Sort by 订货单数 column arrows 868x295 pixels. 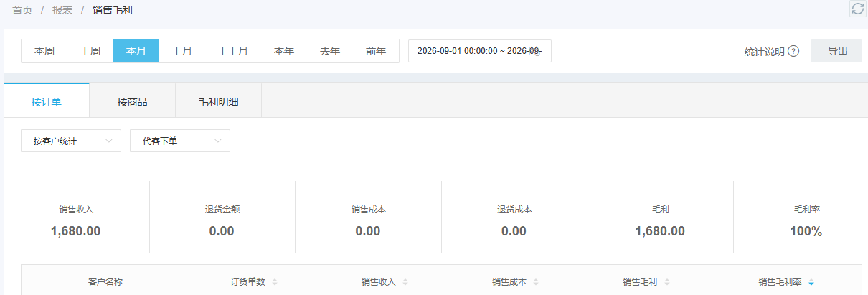pos(274,282)
